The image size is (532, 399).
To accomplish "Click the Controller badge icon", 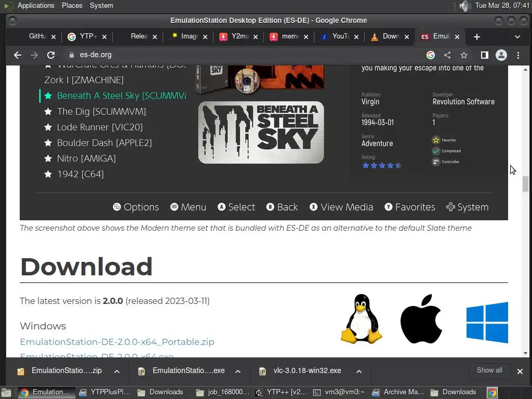I will click(436, 162).
